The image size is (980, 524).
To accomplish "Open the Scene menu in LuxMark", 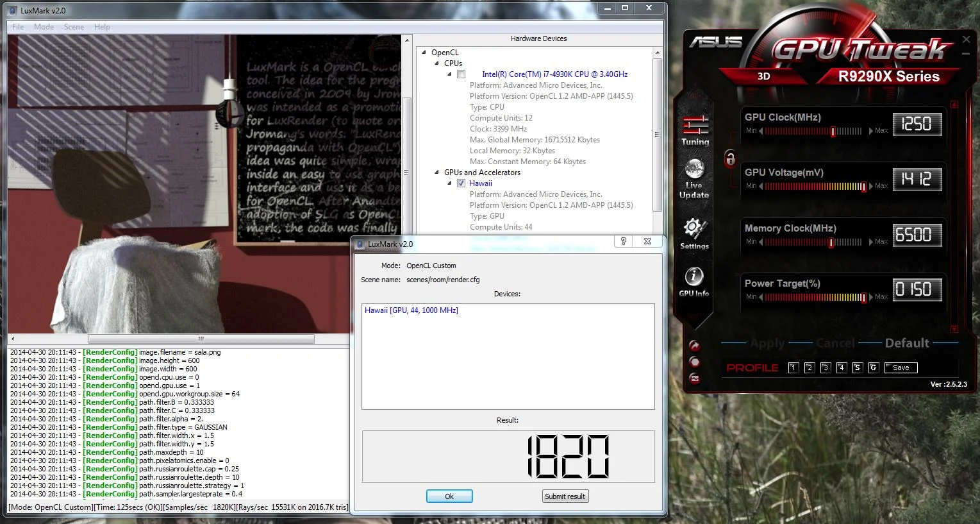I will 74,27.
